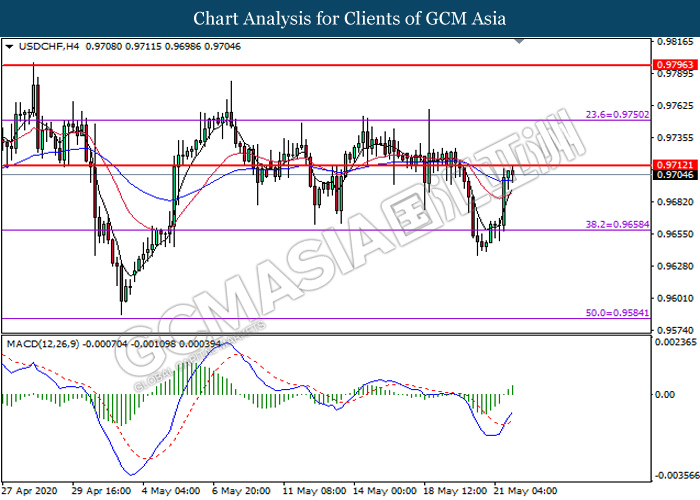Click the OHLC values next to USDCHF,H4
The height and width of the screenshot is (500, 700).
[x=163, y=46]
